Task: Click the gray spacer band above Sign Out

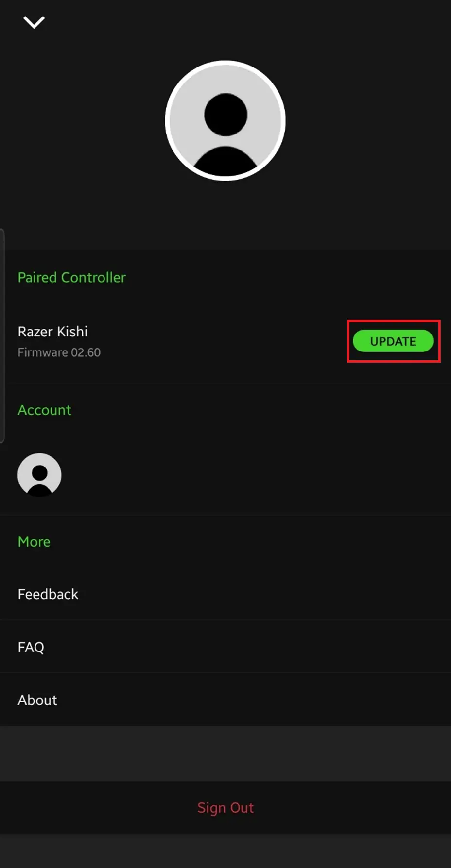Action: [225, 753]
